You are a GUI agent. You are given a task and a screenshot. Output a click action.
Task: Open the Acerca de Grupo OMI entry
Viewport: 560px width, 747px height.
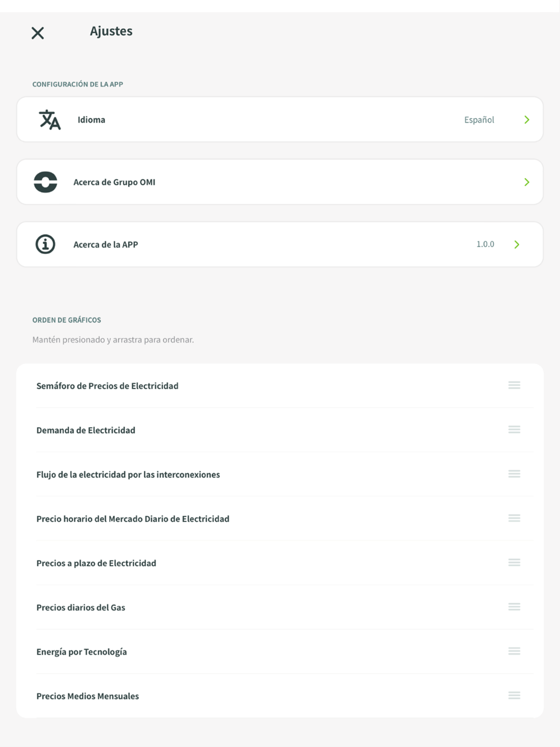pos(114,182)
